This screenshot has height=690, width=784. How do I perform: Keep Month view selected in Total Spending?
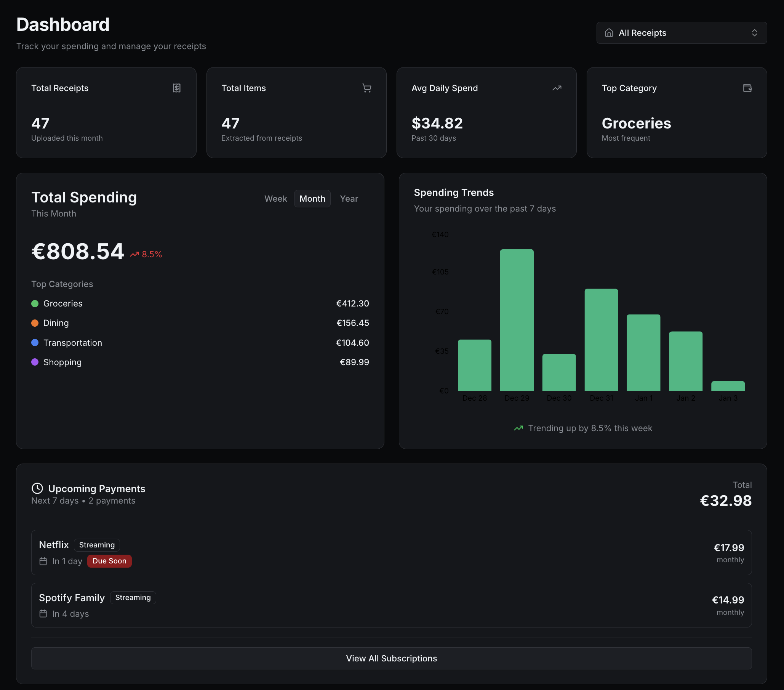(x=312, y=198)
